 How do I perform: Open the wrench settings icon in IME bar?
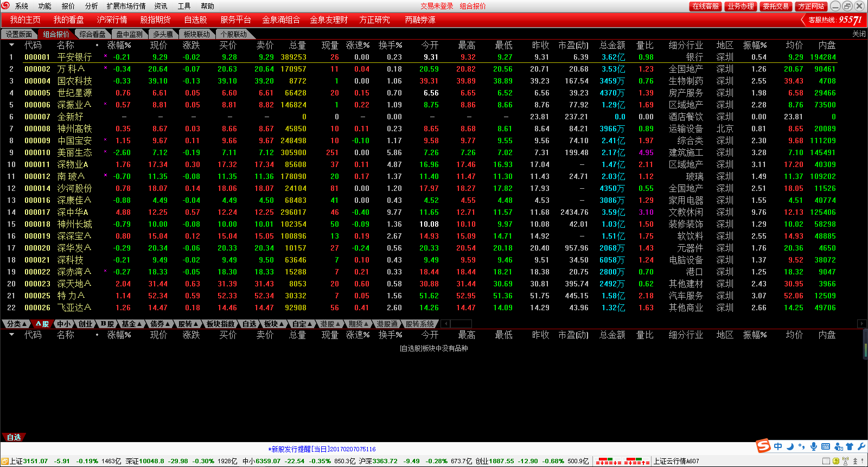861,446
